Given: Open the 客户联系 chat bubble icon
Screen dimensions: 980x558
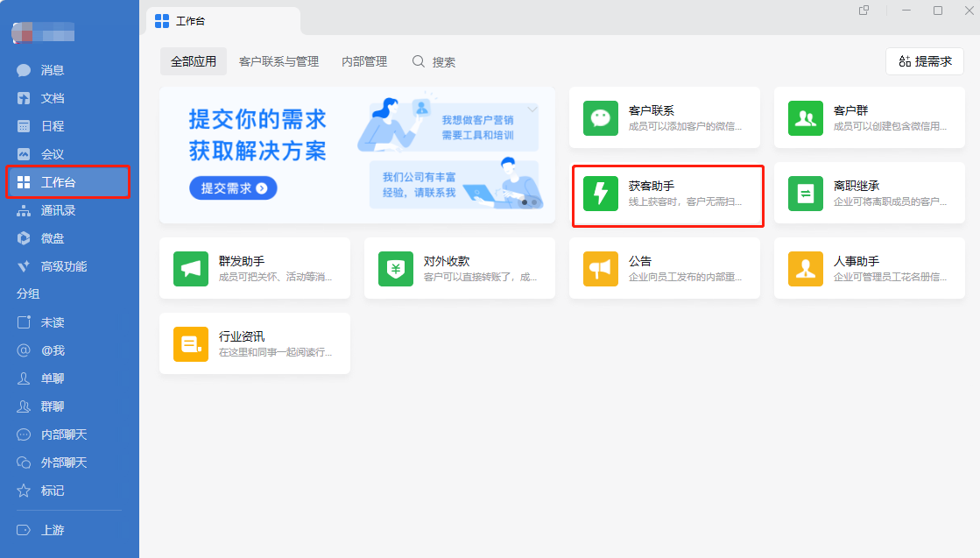Looking at the screenshot, I should (601, 118).
